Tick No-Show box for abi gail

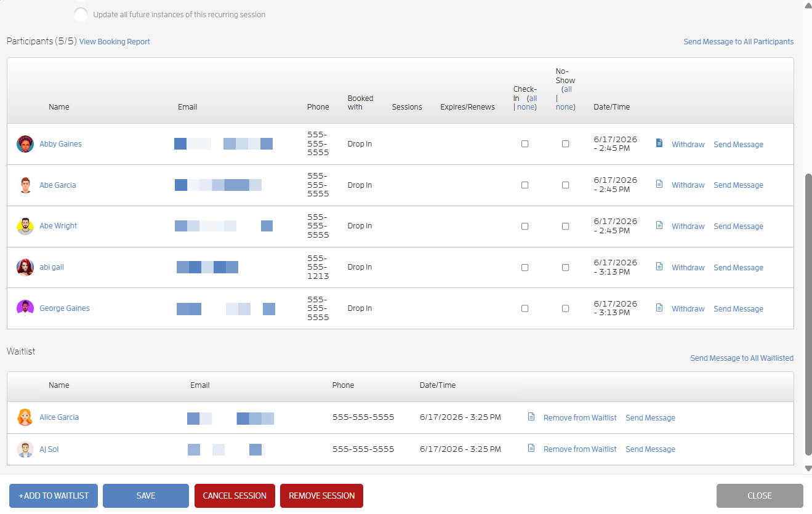[565, 268]
